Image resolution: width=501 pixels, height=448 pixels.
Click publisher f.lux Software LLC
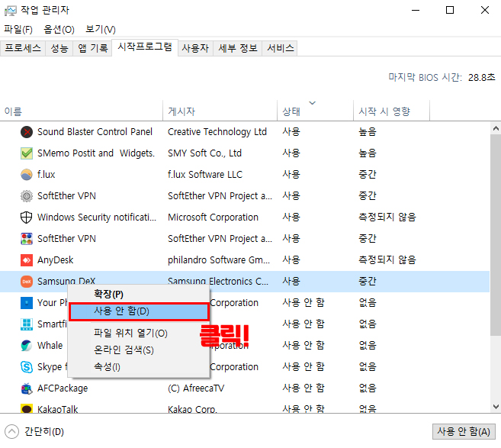click(205, 175)
